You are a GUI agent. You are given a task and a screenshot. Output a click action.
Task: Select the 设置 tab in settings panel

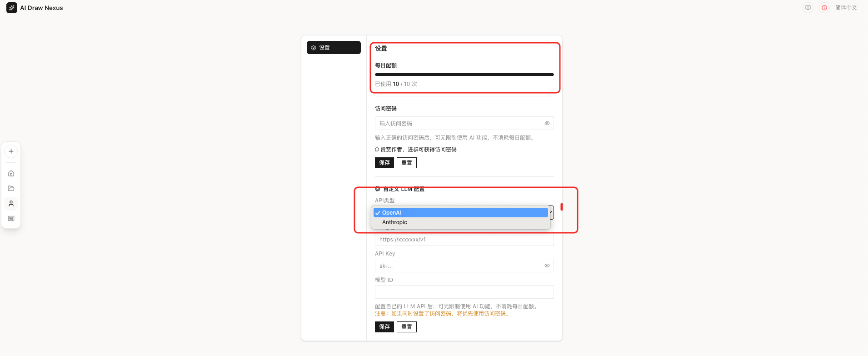tap(334, 48)
